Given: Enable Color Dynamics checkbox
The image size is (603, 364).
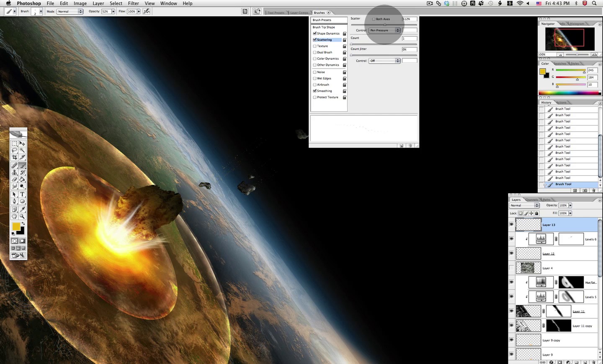Looking at the screenshot, I should click(x=315, y=59).
